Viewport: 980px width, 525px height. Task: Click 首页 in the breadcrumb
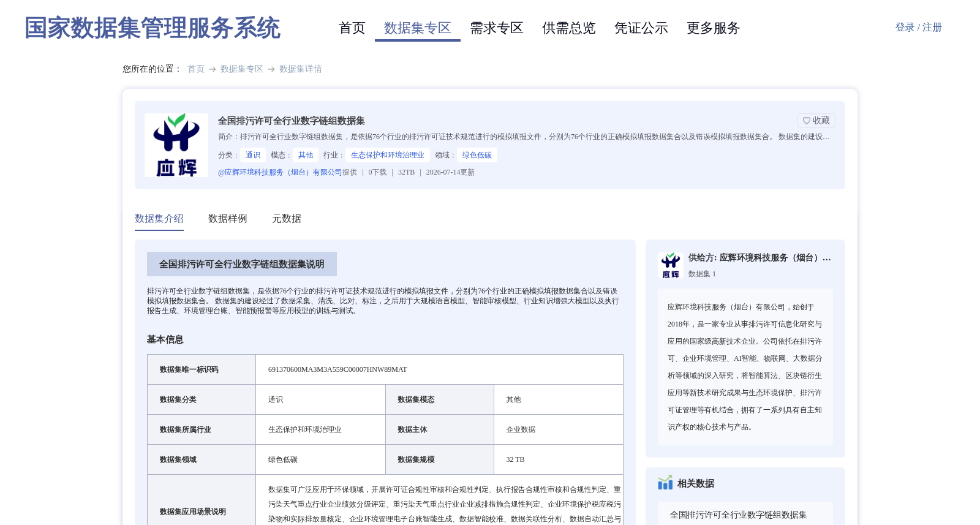pos(196,69)
